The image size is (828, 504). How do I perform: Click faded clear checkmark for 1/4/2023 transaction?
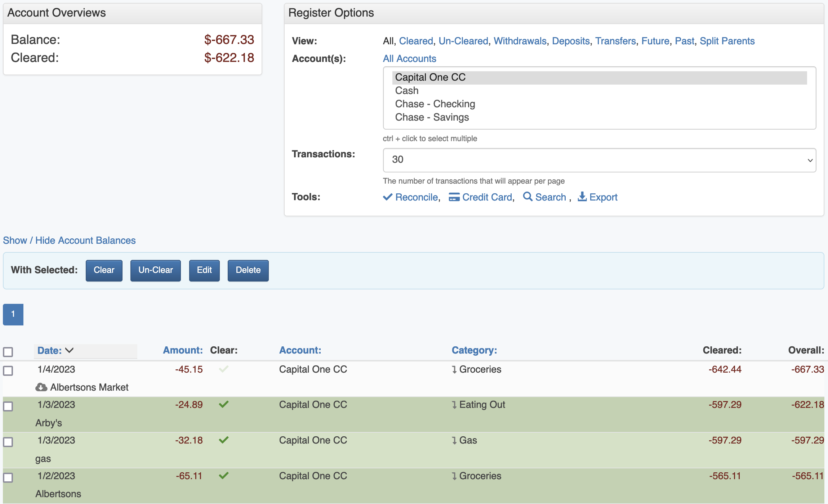point(223,369)
